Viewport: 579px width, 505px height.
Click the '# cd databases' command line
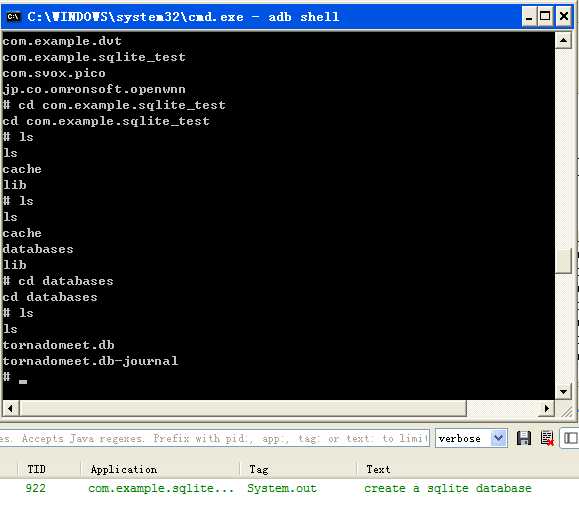(58, 281)
